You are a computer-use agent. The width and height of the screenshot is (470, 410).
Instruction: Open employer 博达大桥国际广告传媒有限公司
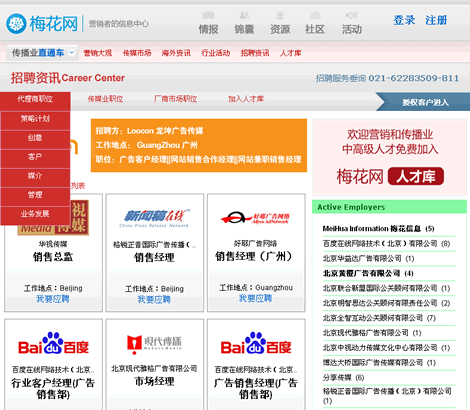click(x=379, y=362)
